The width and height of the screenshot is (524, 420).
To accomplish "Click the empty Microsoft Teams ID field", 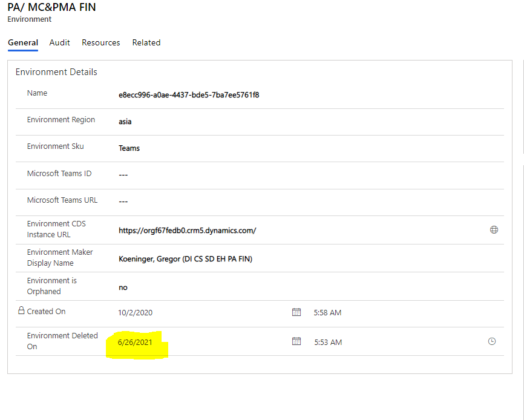I will pos(123,175).
